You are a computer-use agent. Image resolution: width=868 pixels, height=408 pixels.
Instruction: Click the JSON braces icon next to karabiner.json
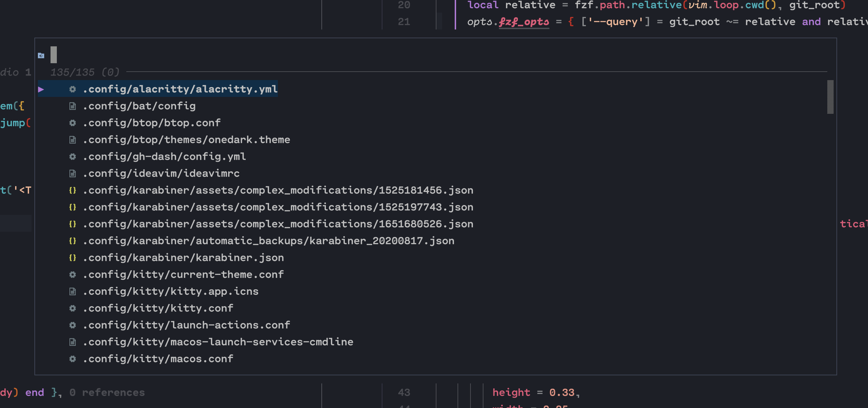coord(73,257)
